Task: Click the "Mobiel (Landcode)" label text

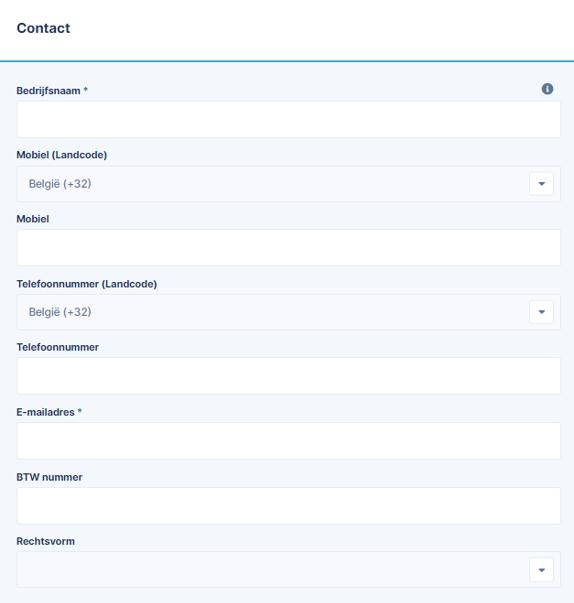Action: [x=62, y=155]
